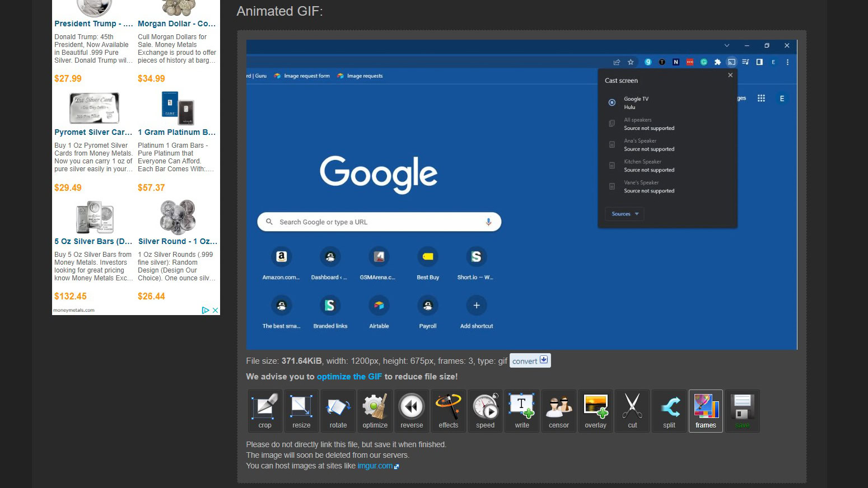Click the platinum bar product image

(178, 107)
